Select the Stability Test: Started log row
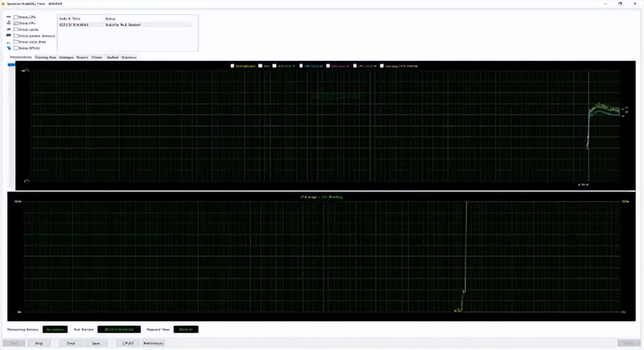 tap(126, 24)
